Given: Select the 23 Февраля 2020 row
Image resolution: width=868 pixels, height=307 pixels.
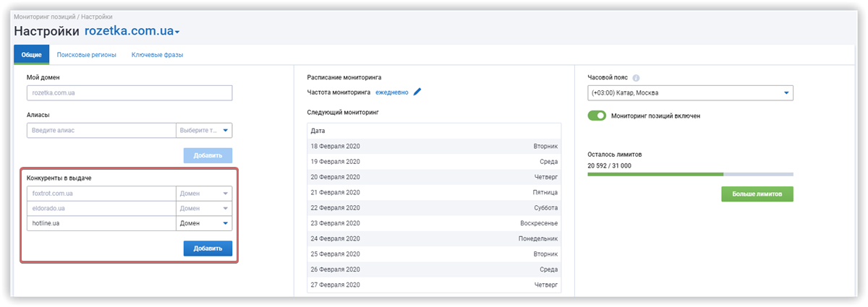Looking at the screenshot, I should coord(434,223).
